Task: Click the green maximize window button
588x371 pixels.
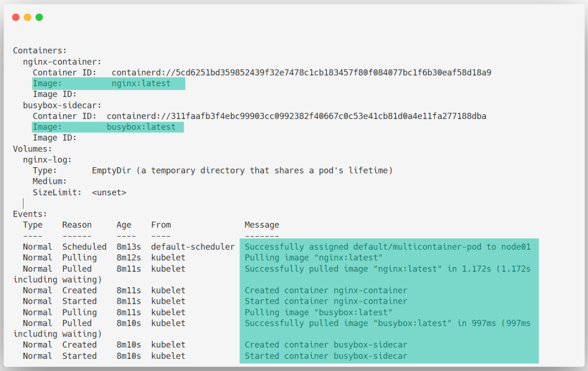Action: 39,17
